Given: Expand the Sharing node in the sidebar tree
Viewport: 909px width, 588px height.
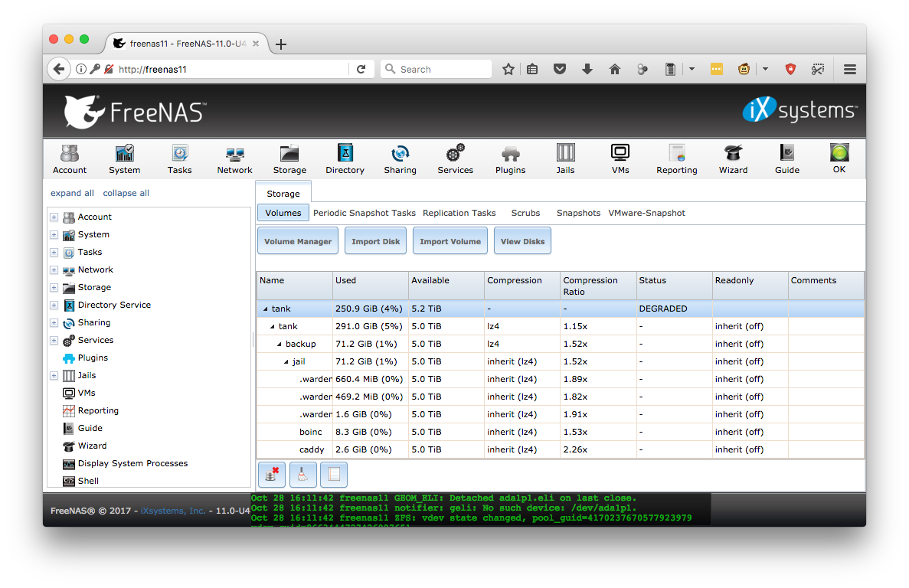Looking at the screenshot, I should pyautogui.click(x=54, y=322).
